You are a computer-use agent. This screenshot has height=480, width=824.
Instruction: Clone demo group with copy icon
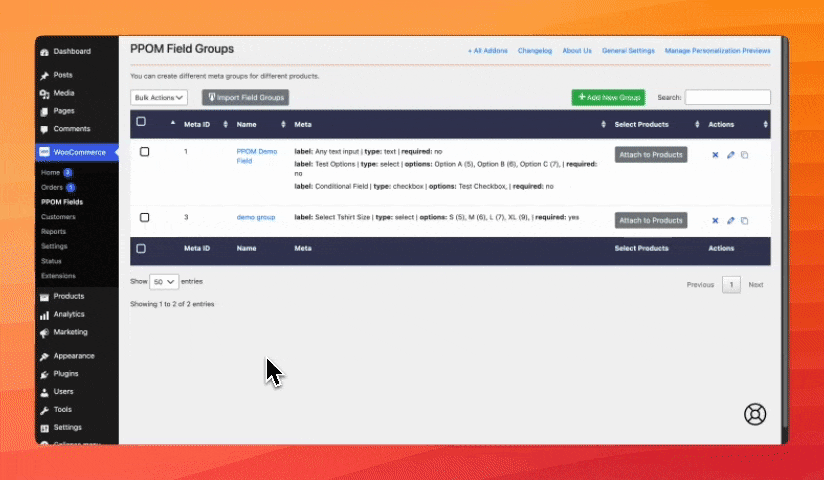[x=745, y=221]
